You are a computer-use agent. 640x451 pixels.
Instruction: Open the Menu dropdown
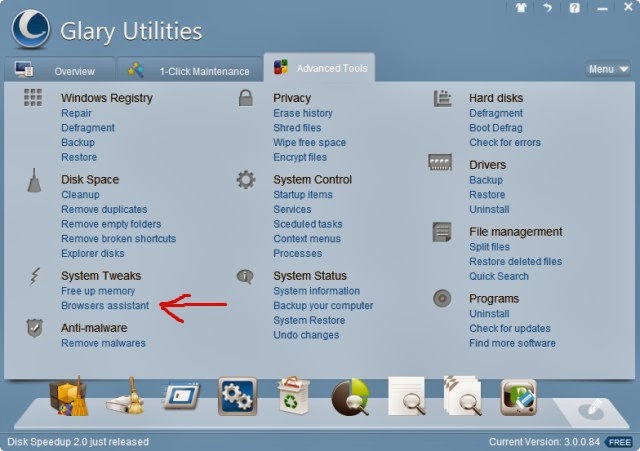pos(608,69)
